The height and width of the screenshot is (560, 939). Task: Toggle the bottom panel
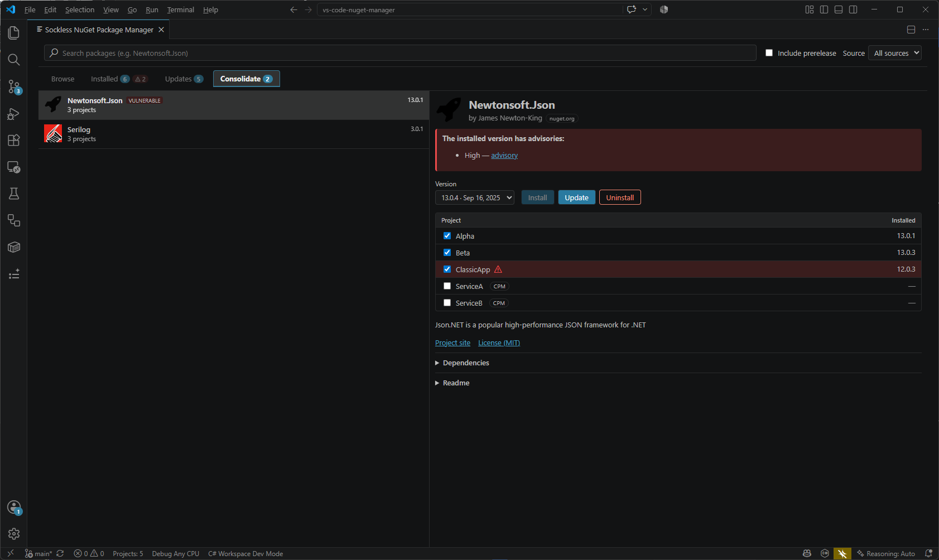pyautogui.click(x=839, y=9)
